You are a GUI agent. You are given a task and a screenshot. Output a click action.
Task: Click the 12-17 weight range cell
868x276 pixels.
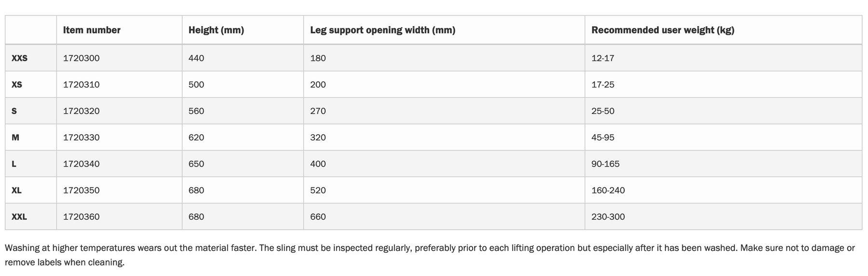coord(603,58)
